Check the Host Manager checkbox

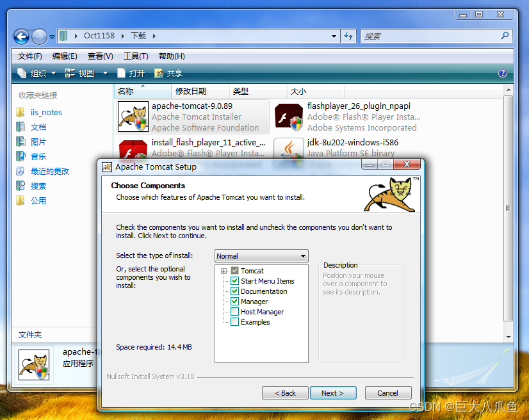pos(235,312)
